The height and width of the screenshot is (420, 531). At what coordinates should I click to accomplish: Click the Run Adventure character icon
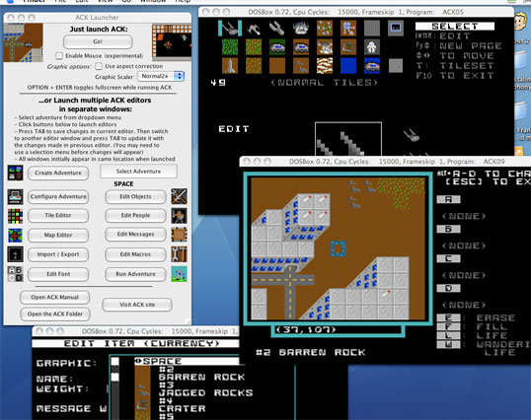180,274
